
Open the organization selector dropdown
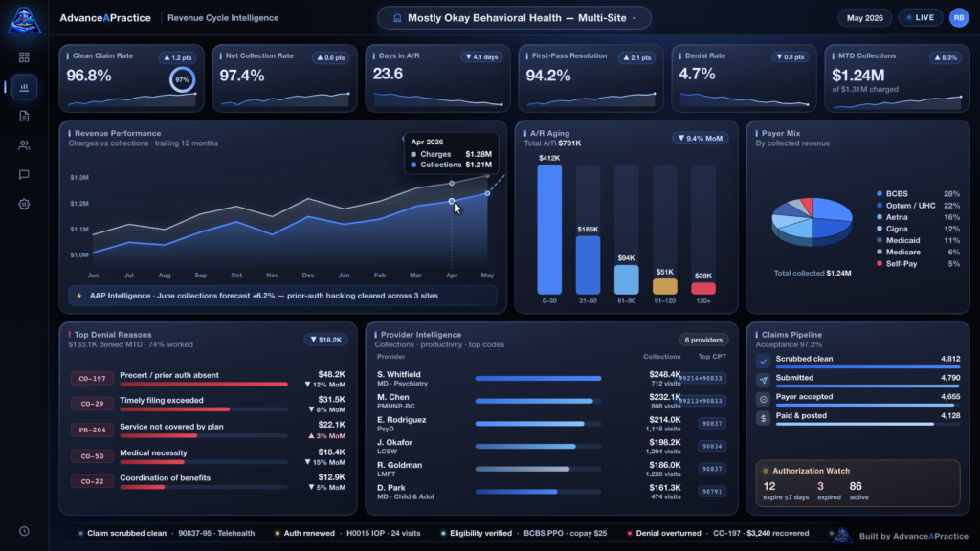tap(514, 18)
